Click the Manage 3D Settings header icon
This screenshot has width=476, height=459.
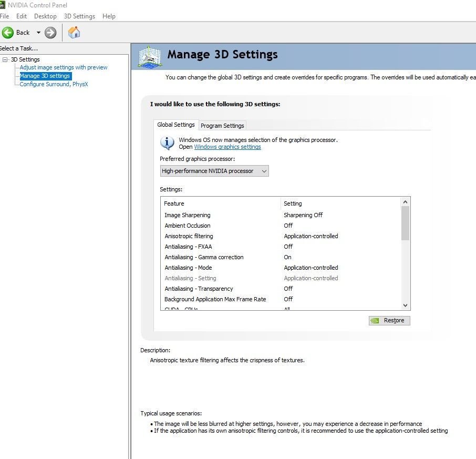(x=149, y=56)
